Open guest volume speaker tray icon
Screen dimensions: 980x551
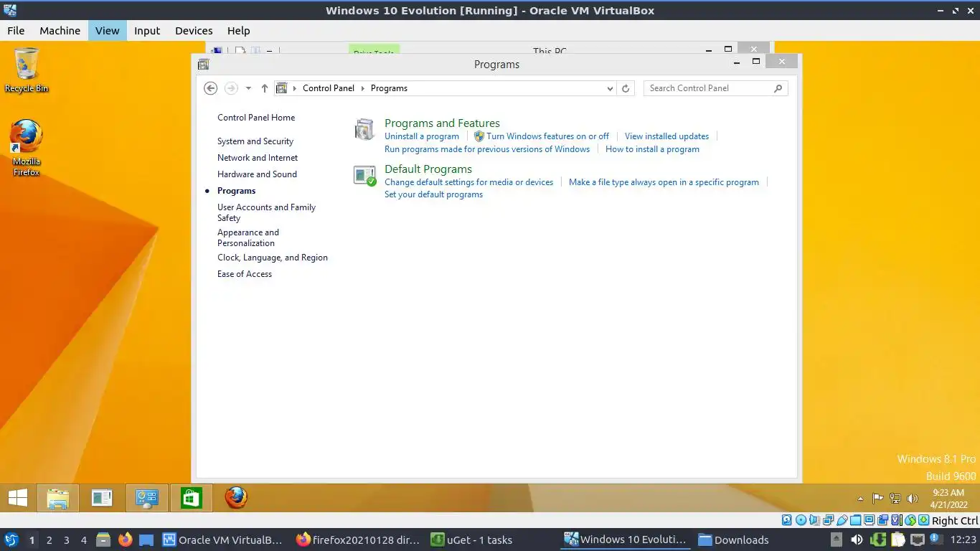[913, 499]
